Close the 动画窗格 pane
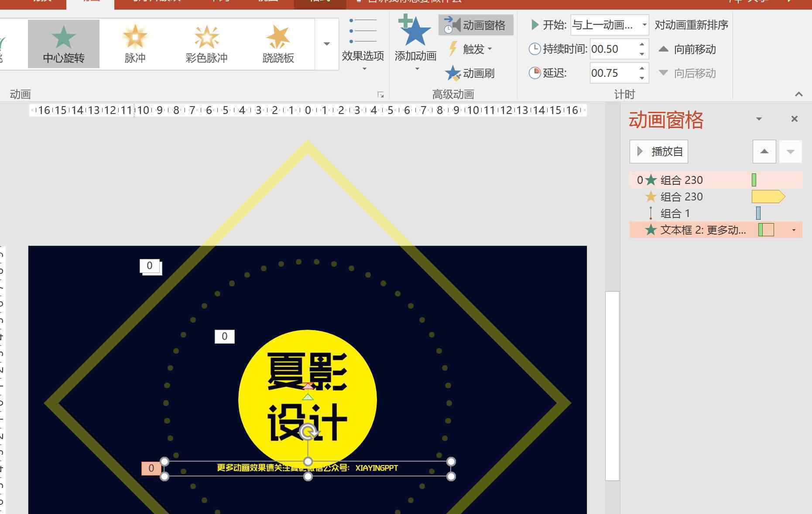The image size is (812, 514). [795, 119]
